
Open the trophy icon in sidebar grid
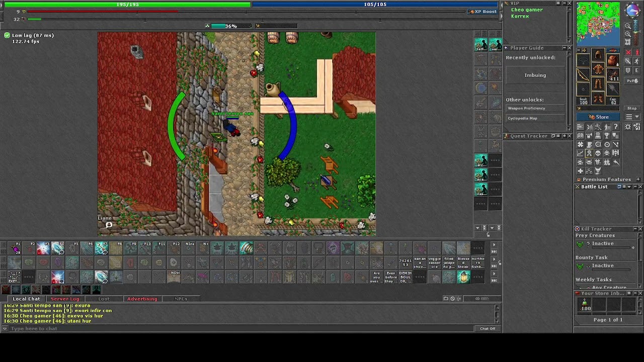(607, 135)
